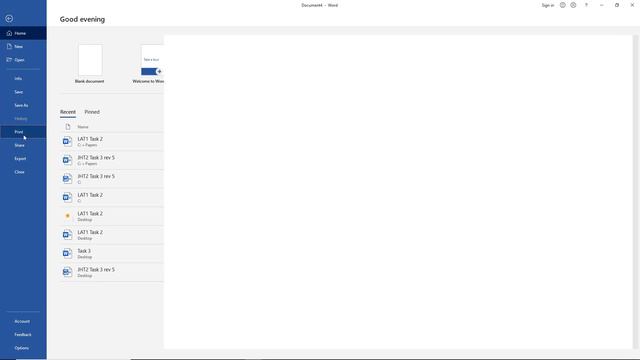Select New in the left sidebar

23,47
